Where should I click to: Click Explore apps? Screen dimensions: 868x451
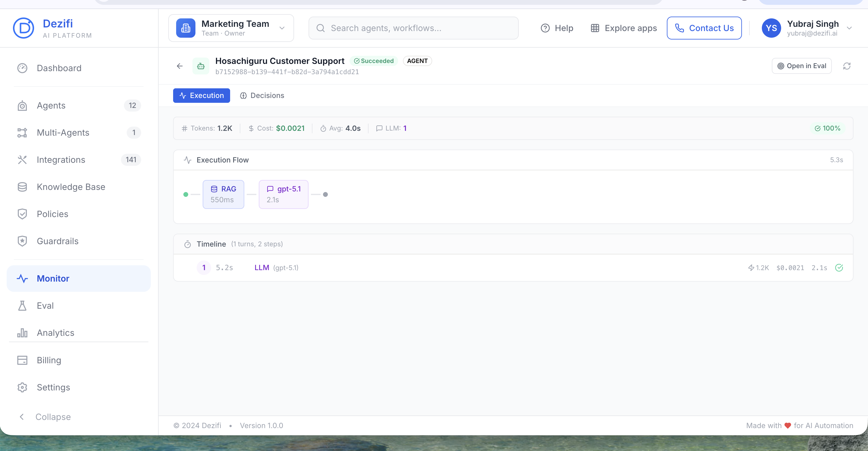click(x=624, y=28)
